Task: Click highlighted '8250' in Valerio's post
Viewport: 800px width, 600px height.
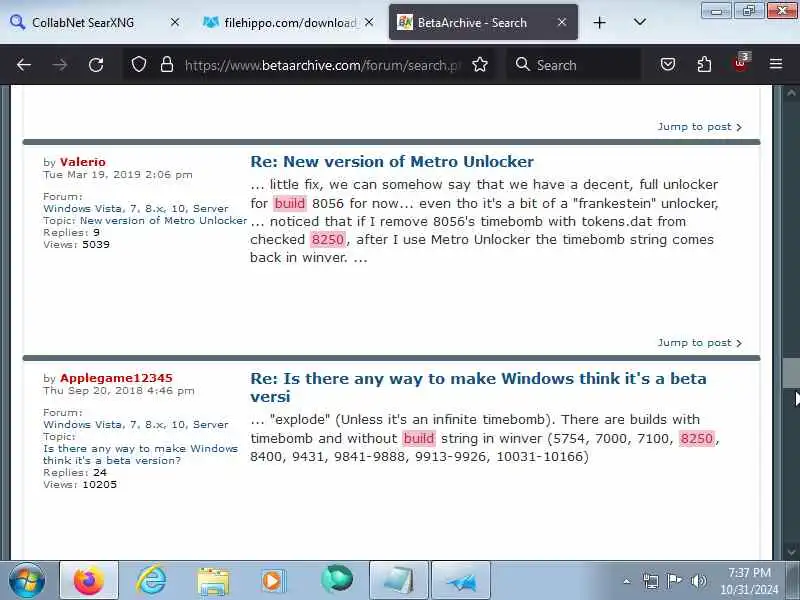Action: (328, 239)
